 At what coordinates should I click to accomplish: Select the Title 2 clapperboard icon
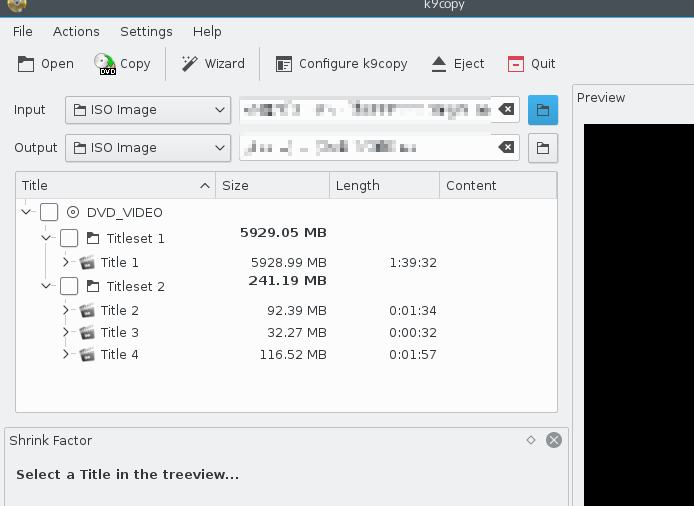point(87,310)
